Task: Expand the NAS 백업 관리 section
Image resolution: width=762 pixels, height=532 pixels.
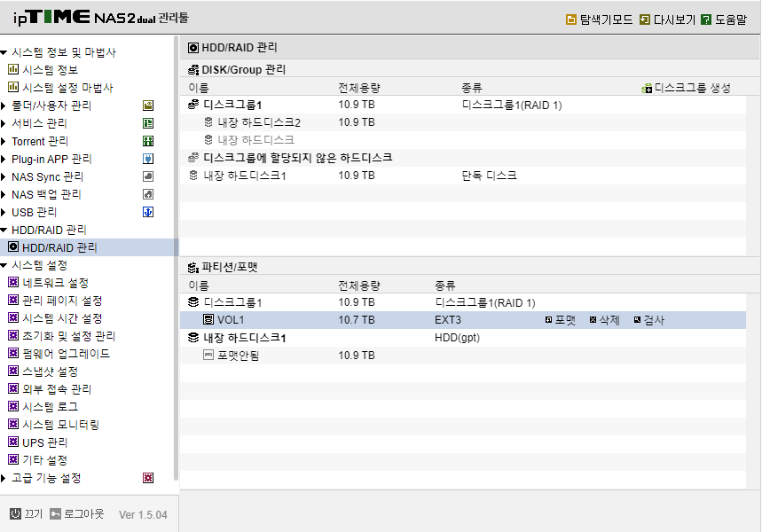Action: tap(4, 194)
